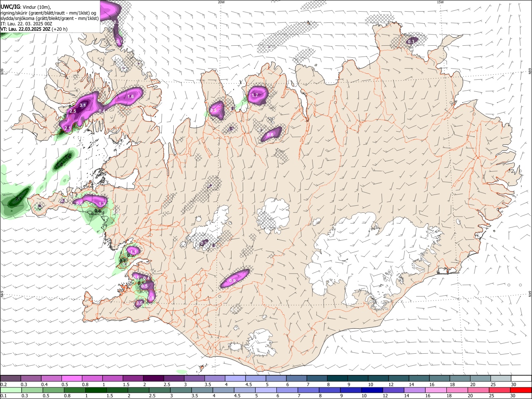The height and width of the screenshot is (399, 532).
Task: Click the red 30 swatch in bottom legend
Action: (521, 390)
